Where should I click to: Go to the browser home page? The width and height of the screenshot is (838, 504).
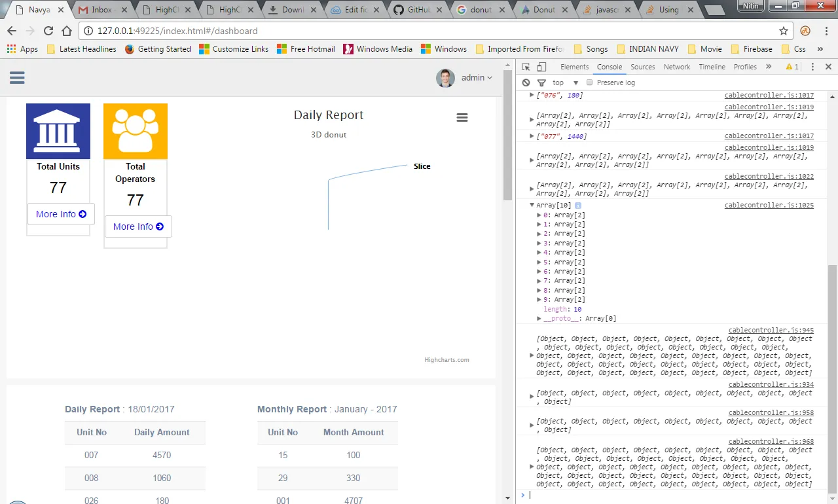[x=67, y=31]
